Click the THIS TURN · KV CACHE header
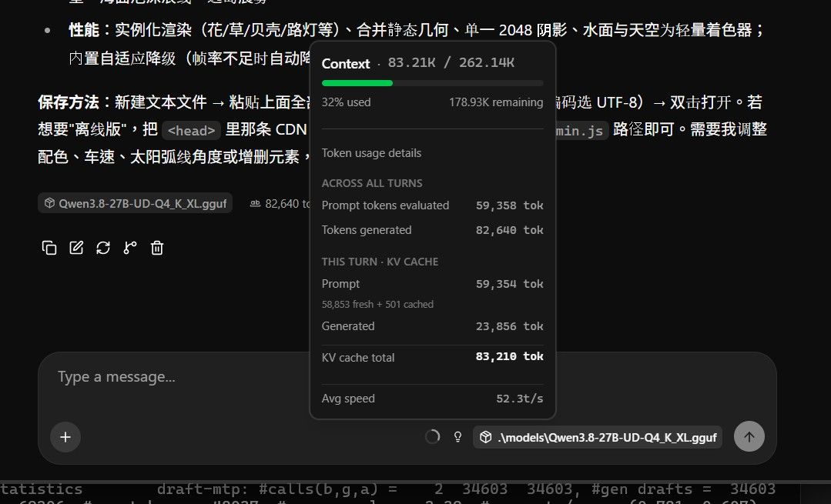Image resolution: width=831 pixels, height=504 pixels. click(x=380, y=262)
